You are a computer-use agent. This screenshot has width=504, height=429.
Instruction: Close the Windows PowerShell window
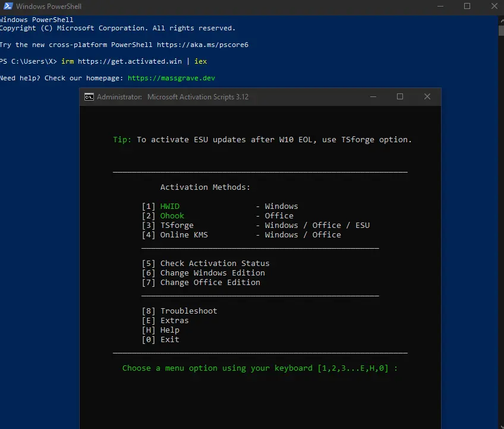pos(494,6)
